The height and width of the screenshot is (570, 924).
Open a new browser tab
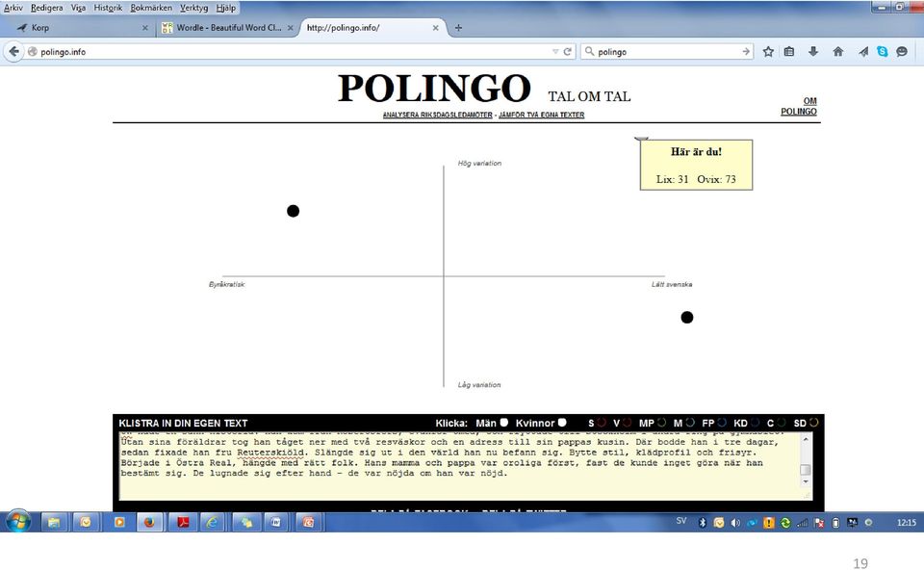(x=458, y=27)
